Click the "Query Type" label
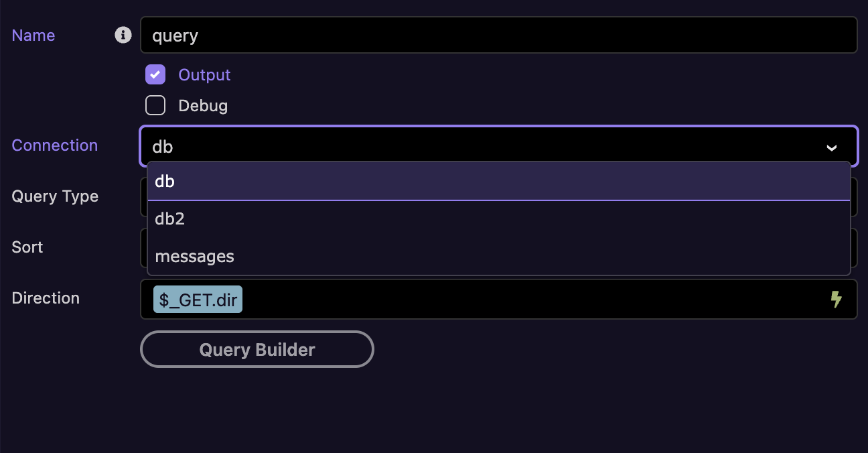 pos(55,197)
